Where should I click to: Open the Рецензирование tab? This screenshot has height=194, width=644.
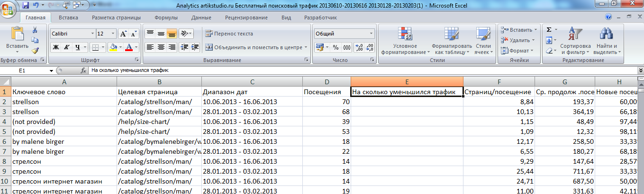click(246, 18)
